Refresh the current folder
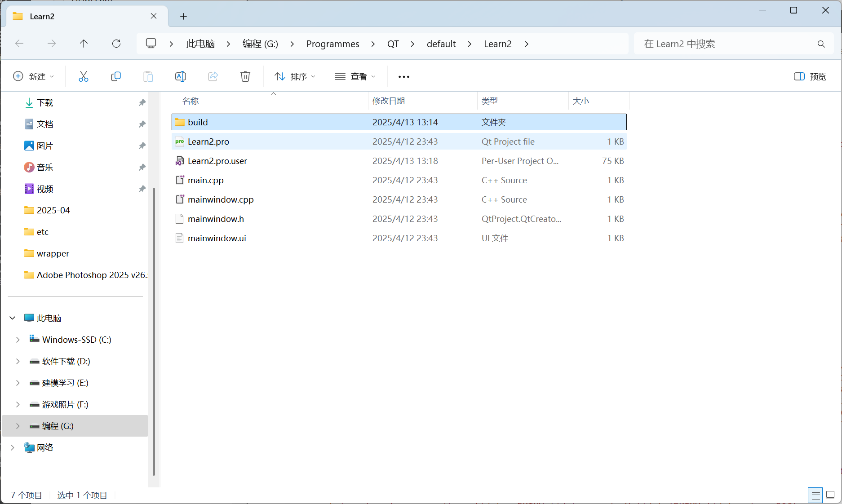842x504 pixels. click(x=116, y=44)
